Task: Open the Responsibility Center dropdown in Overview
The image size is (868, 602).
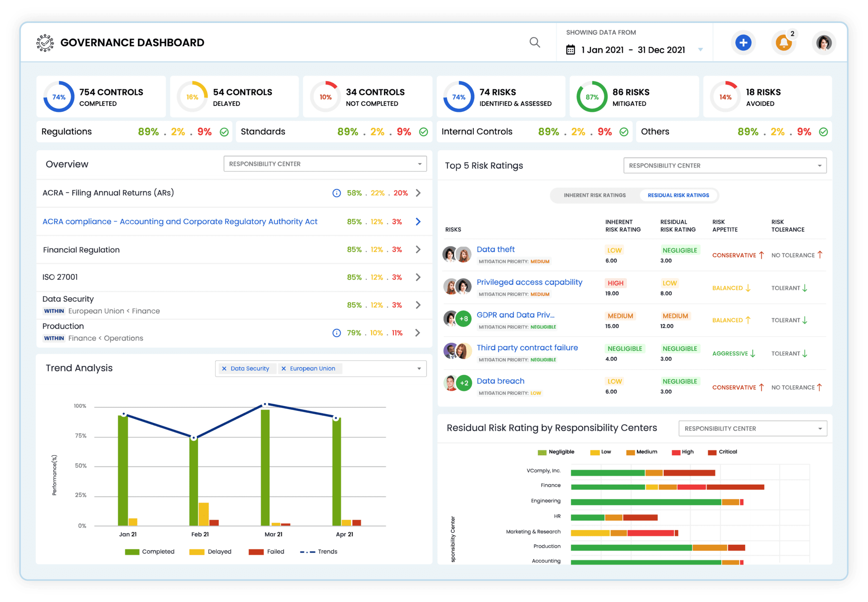Action: coord(325,164)
